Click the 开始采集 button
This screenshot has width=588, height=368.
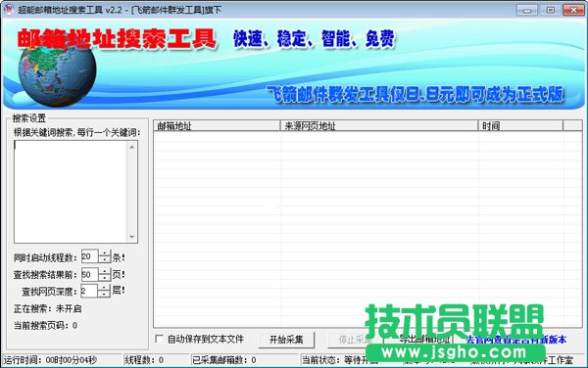286,340
